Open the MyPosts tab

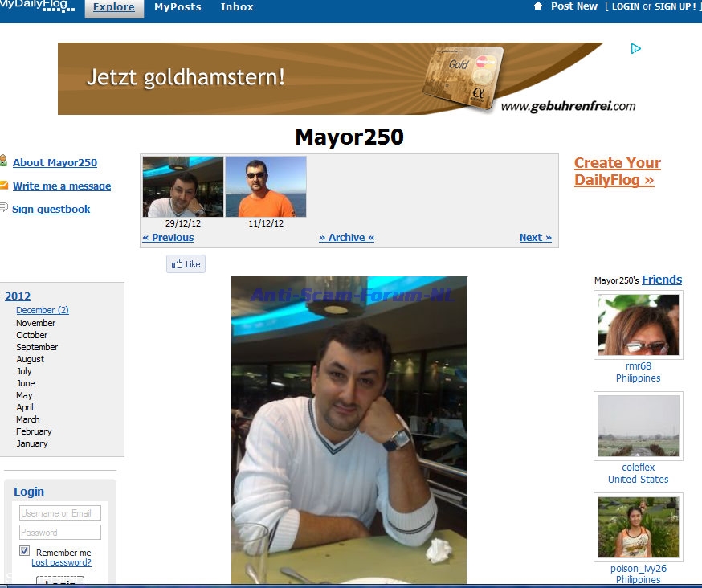point(178,7)
